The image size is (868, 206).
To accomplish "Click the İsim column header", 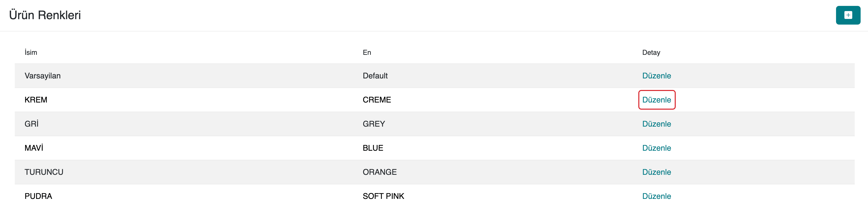I will point(31,53).
